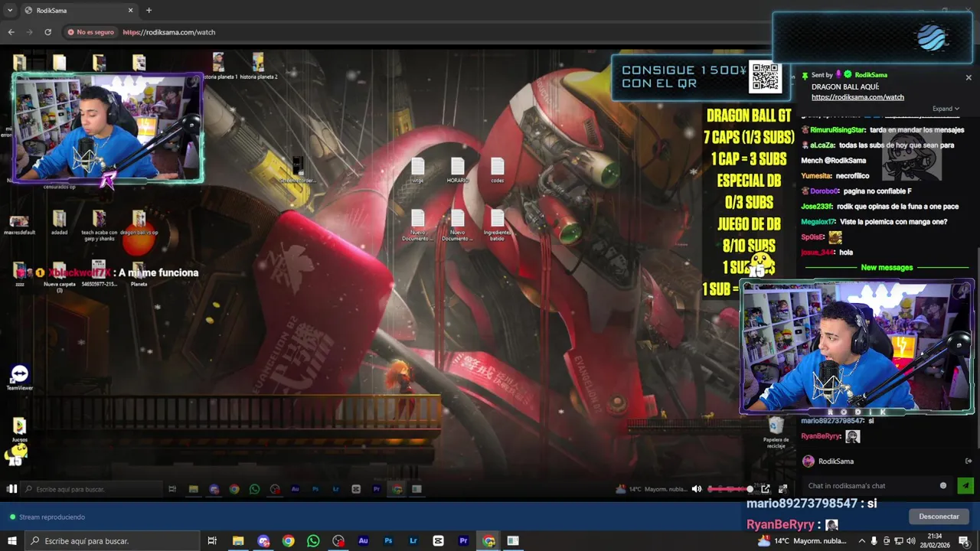Open the tab search dropdown
980x551 pixels.
tap(10, 10)
